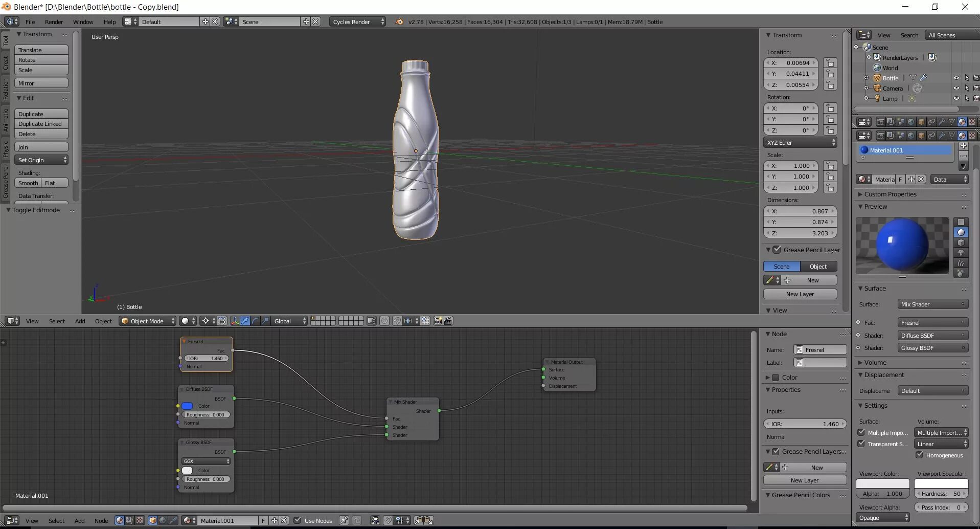The image size is (980, 529).
Task: Paste nodes via clipboard paste icon
Action: pyautogui.click(x=428, y=520)
